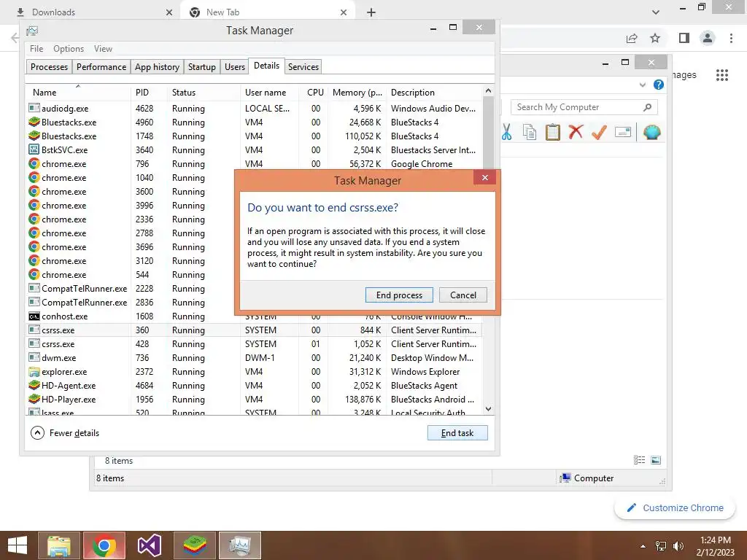Click Cancel in the csrss.exe dialog

pyautogui.click(x=463, y=295)
